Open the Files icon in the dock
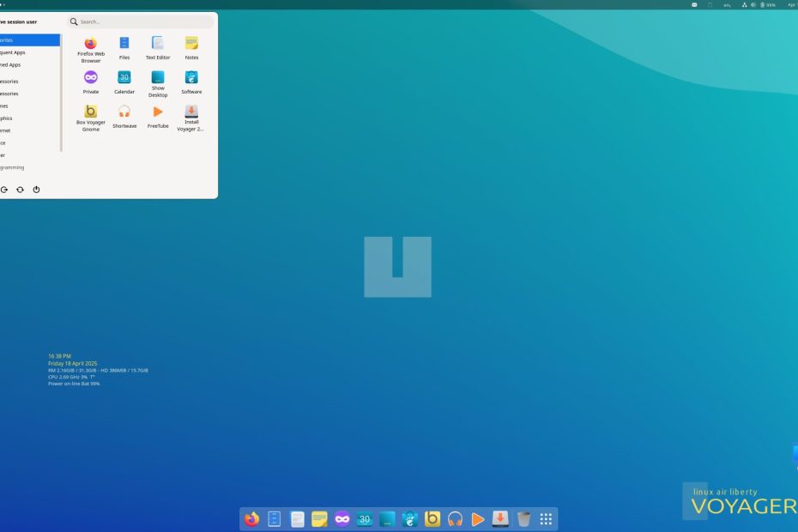Image resolution: width=798 pixels, height=532 pixels. pyautogui.click(x=274, y=519)
